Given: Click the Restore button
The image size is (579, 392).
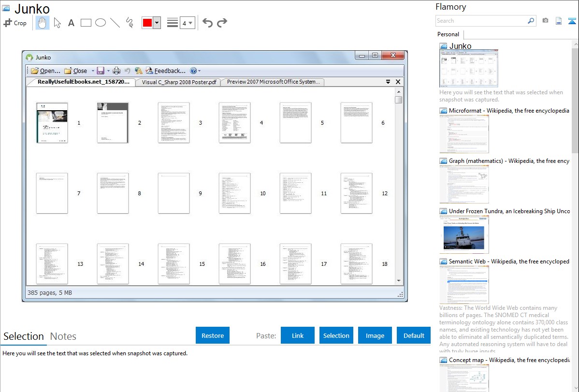Looking at the screenshot, I should point(213,335).
